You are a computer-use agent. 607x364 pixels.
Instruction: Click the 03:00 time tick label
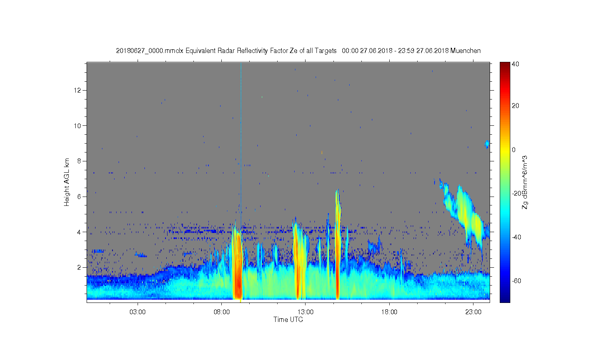(138, 312)
